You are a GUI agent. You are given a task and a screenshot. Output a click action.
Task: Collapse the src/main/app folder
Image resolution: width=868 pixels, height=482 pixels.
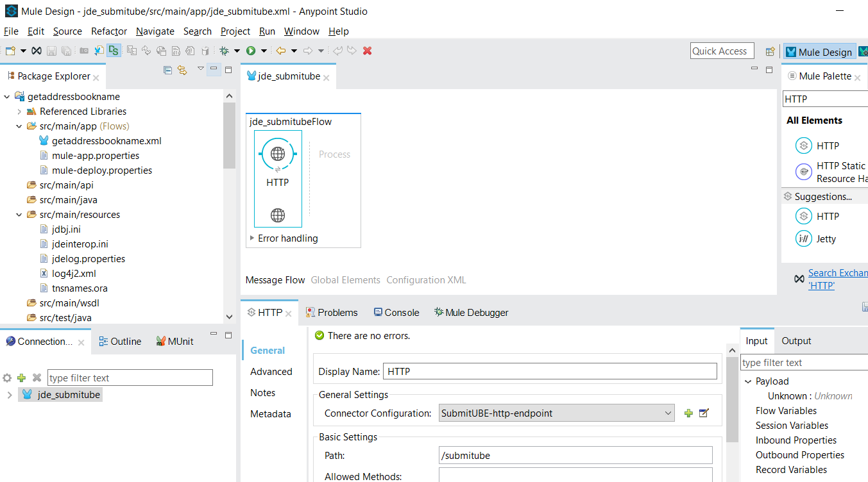[x=19, y=126]
